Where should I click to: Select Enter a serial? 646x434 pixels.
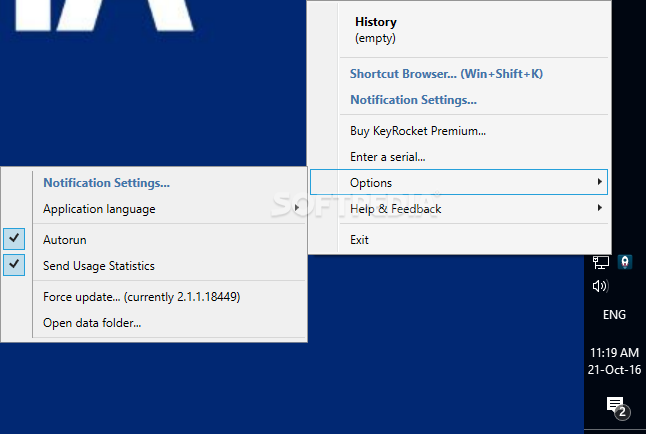tap(387, 157)
